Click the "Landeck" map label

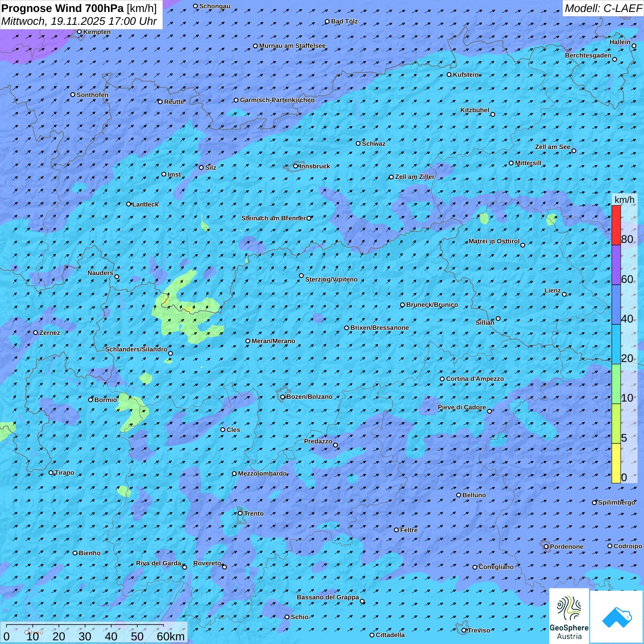click(x=145, y=204)
